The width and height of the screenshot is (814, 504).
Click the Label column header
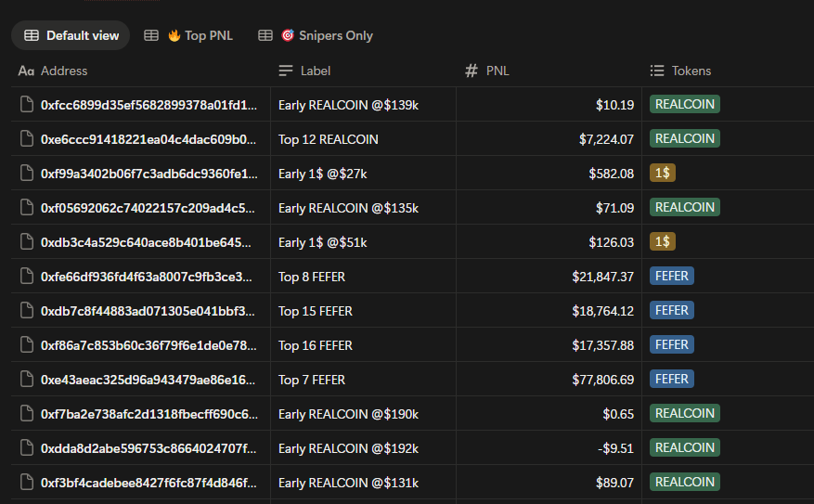point(304,71)
